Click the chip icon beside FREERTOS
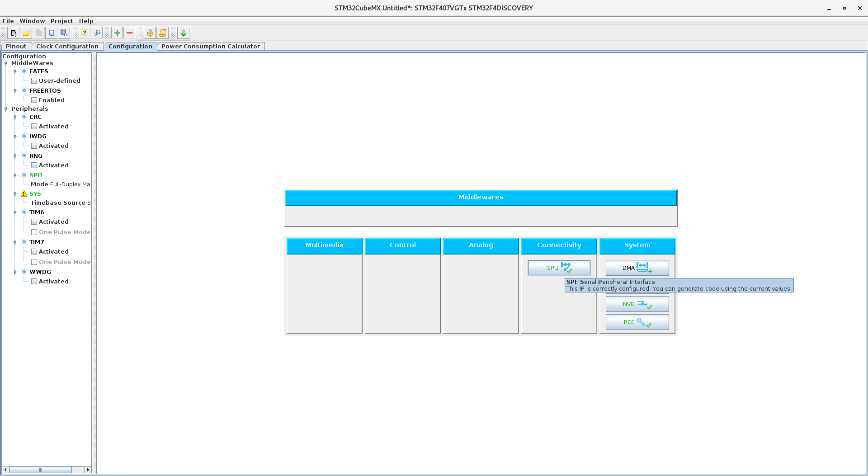The width and height of the screenshot is (868, 476). [x=24, y=91]
